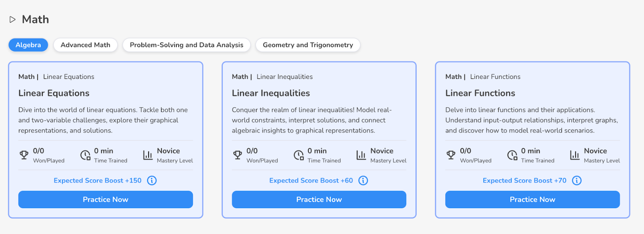The image size is (644, 234).
Task: Open Problem-Solving and Data Analysis tab
Action: coord(186,45)
